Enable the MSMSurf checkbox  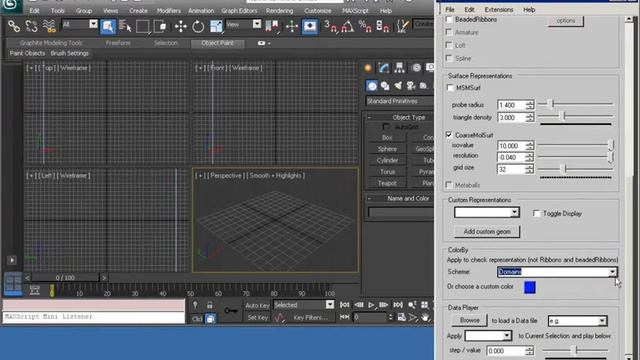[450, 88]
